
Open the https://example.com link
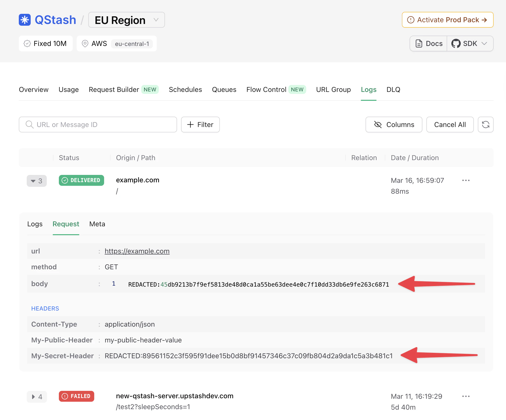[x=137, y=251]
